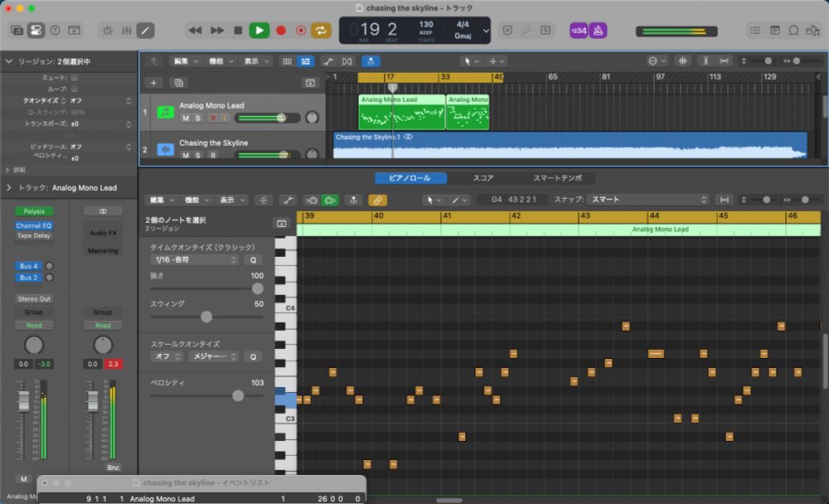Image resolution: width=829 pixels, height=504 pixels.
Task: Adjust the 強さ strength slider handle
Action: [x=258, y=288]
